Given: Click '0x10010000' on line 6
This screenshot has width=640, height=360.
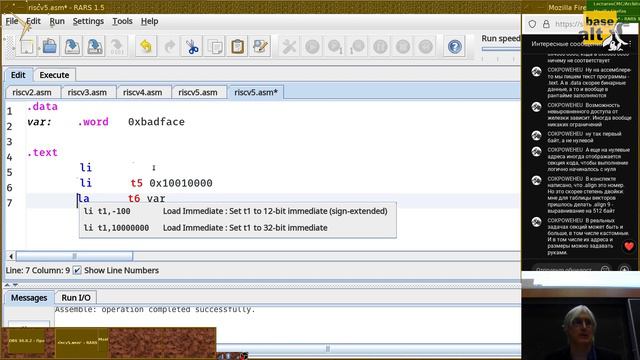Looking at the screenshot, I should point(181,183).
